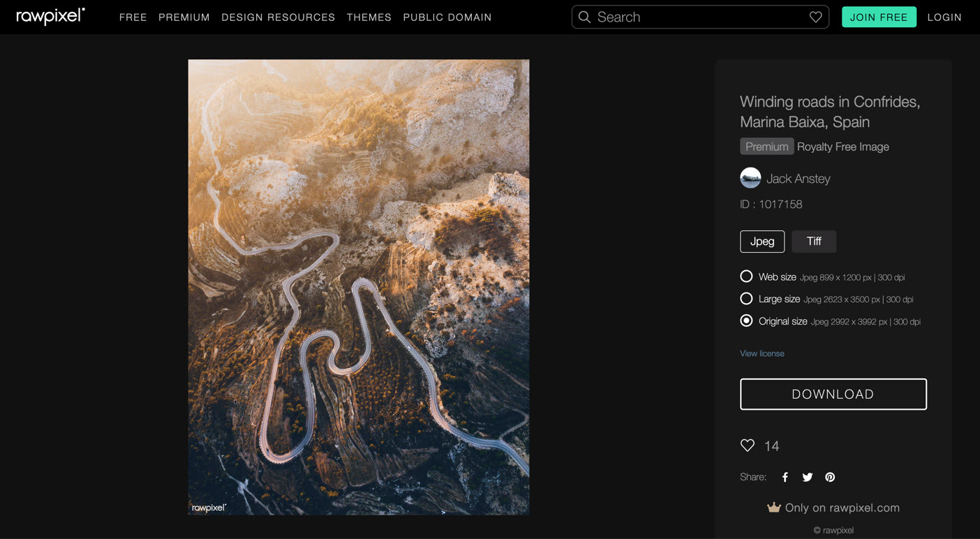Click the heart icon in search bar
This screenshot has width=980, height=539.
pyautogui.click(x=815, y=17)
